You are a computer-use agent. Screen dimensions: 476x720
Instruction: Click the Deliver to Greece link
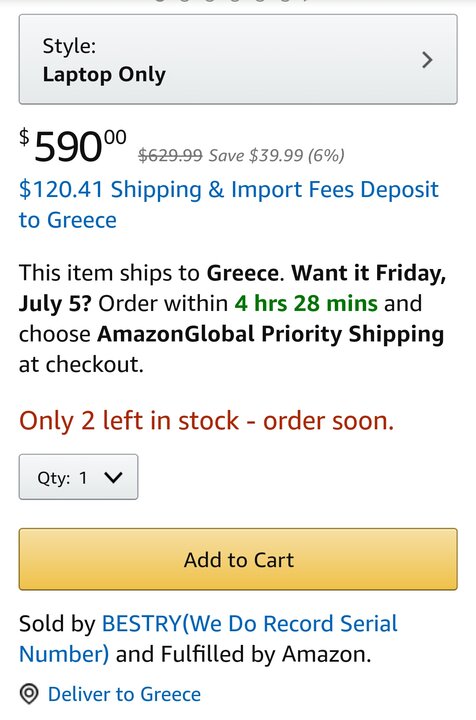[x=124, y=694]
